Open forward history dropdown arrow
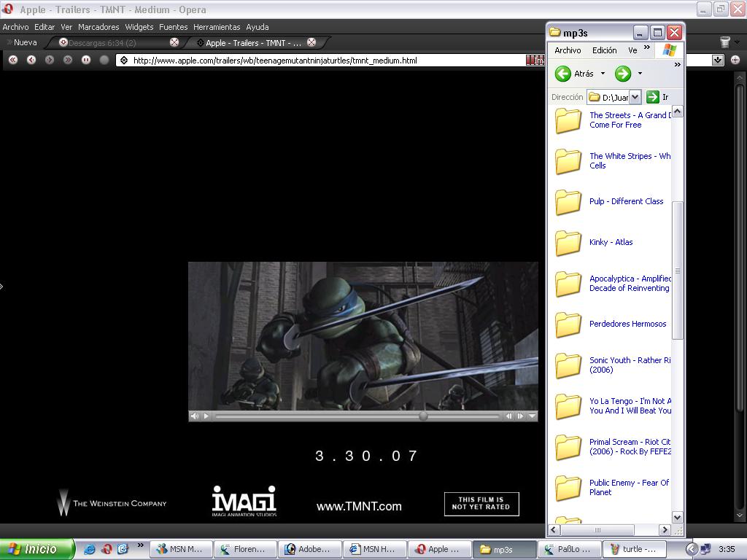This screenshot has width=747, height=560. [640, 74]
